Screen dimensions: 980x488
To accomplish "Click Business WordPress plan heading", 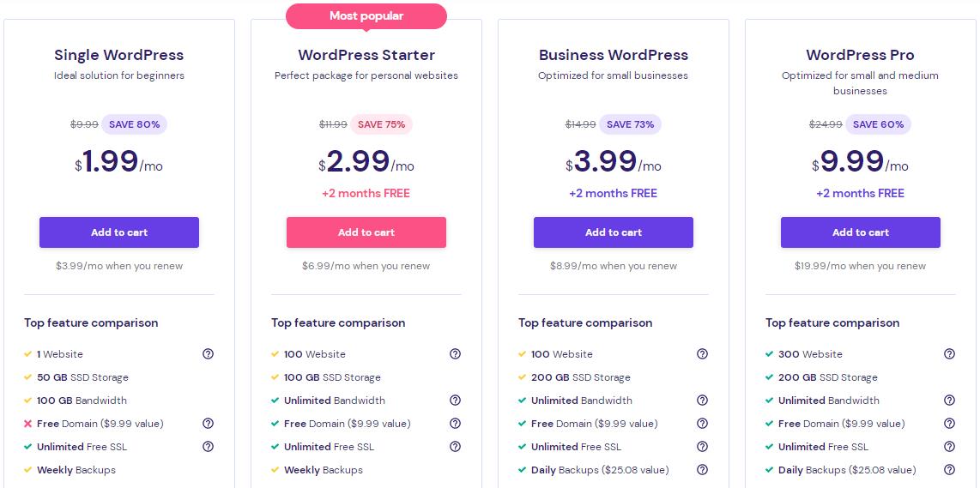I will pyautogui.click(x=614, y=55).
